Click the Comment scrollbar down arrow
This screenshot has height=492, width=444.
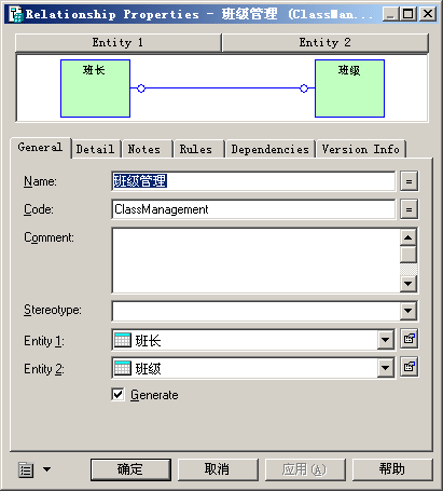tap(408, 284)
